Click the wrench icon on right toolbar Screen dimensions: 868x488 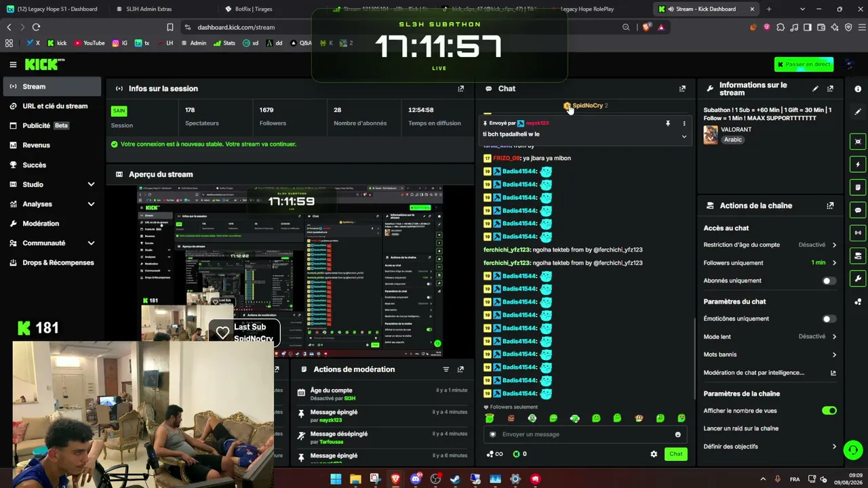point(858,279)
